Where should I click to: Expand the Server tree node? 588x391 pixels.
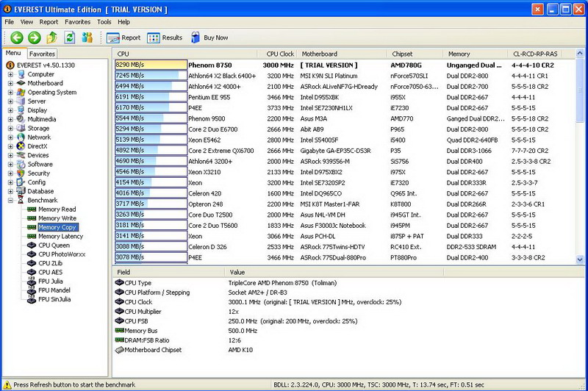(x=10, y=101)
